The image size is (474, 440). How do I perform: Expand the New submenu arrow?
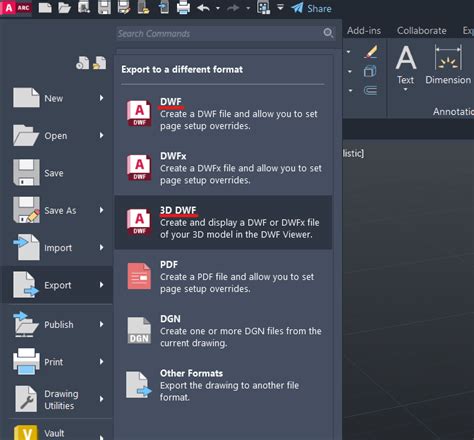(x=101, y=98)
